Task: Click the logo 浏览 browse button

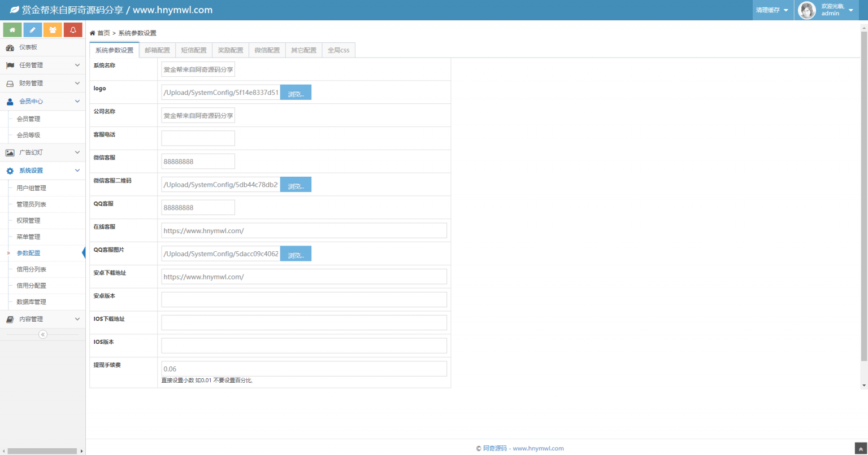Action: tap(296, 93)
